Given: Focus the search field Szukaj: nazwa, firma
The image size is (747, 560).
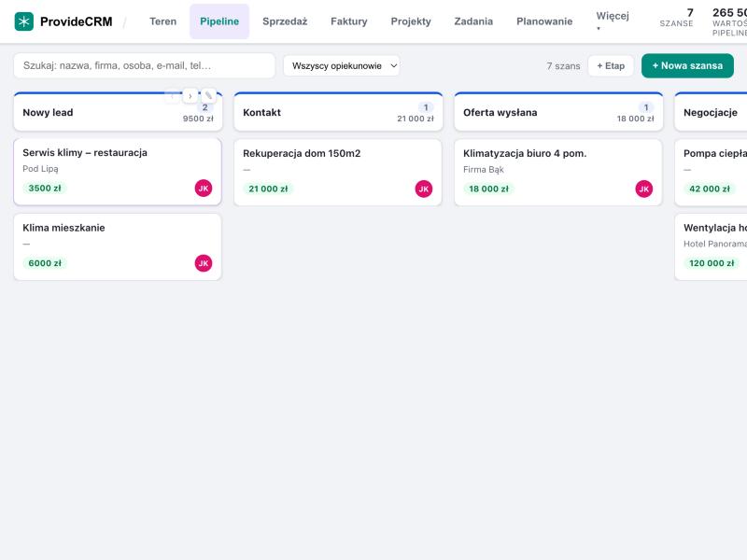Looking at the screenshot, I should (x=145, y=65).
